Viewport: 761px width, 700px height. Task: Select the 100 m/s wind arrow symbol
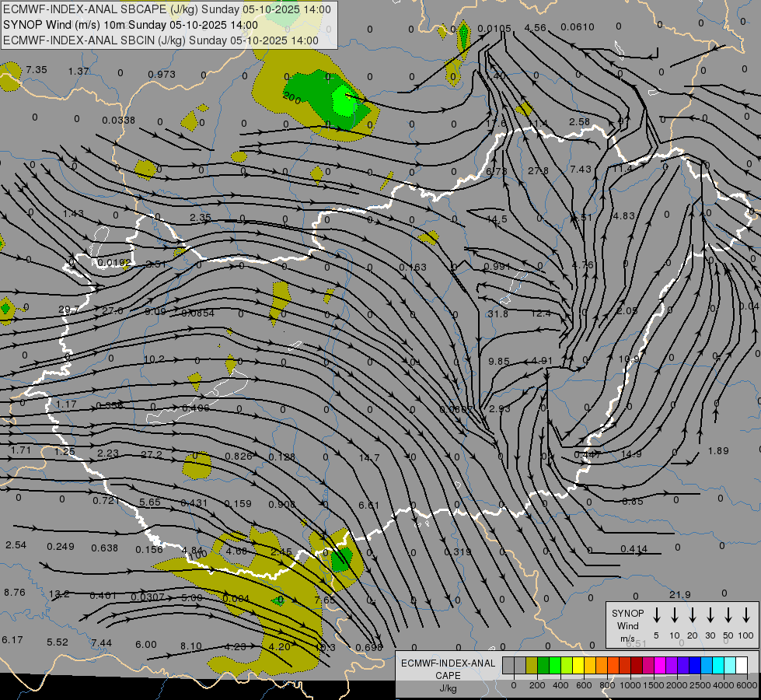coord(746,615)
